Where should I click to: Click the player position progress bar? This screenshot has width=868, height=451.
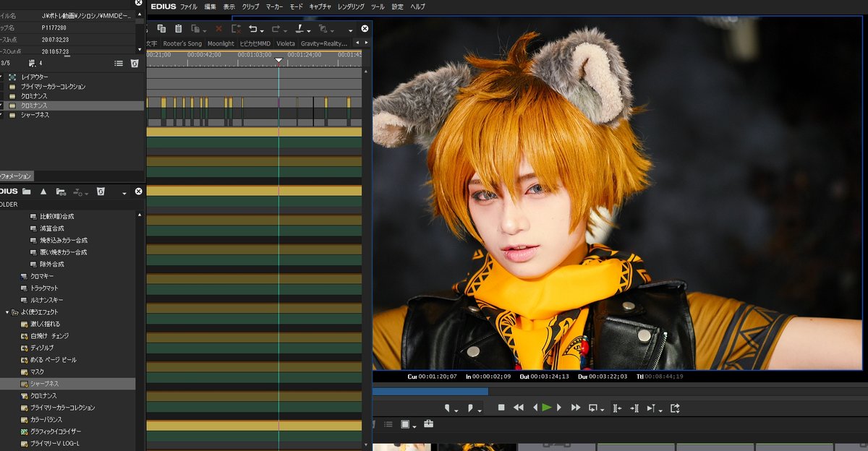click(620, 392)
